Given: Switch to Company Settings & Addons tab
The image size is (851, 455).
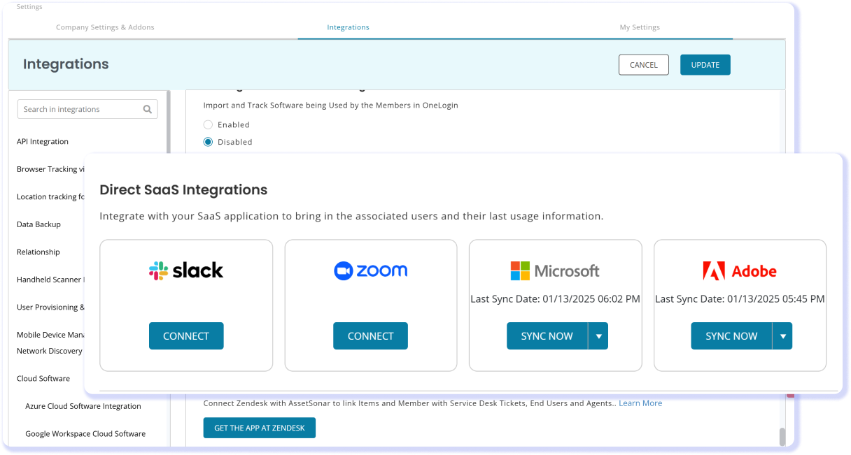Looking at the screenshot, I should pyautogui.click(x=105, y=27).
